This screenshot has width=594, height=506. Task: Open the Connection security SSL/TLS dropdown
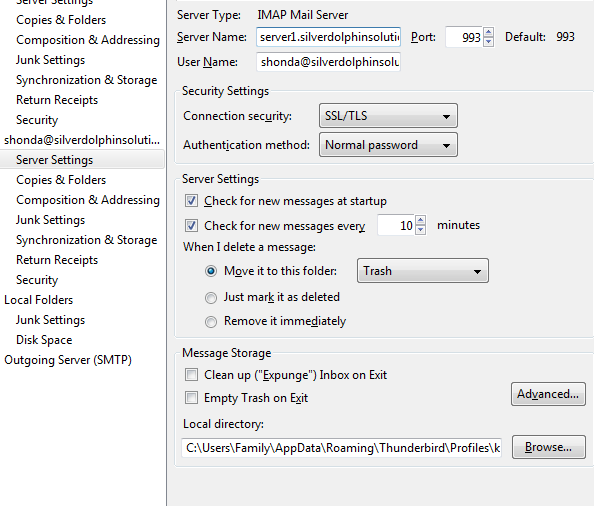(388, 116)
